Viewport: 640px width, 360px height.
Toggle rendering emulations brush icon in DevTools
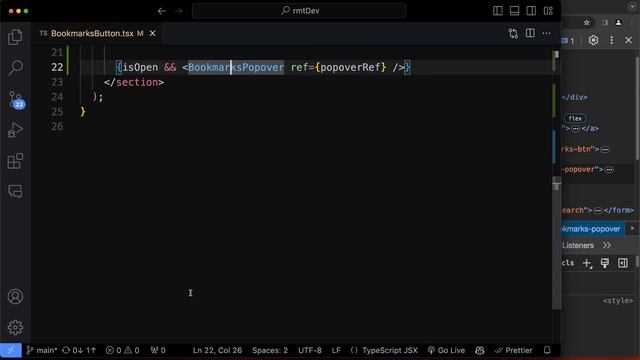(x=605, y=263)
